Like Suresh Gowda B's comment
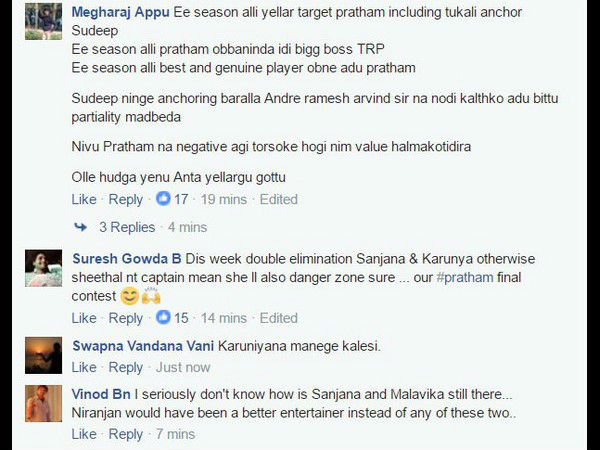This screenshot has height=450, width=600. 84,318
